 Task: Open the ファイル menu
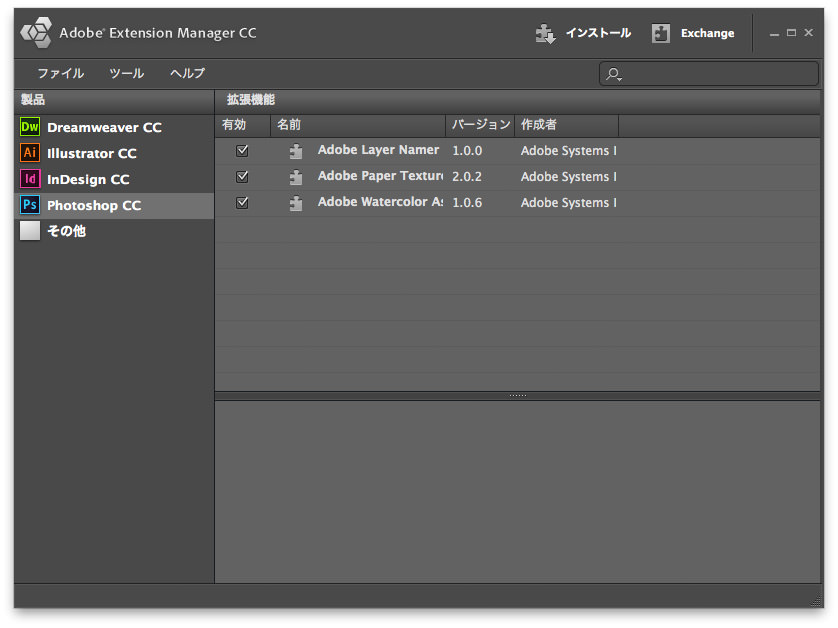(x=60, y=73)
